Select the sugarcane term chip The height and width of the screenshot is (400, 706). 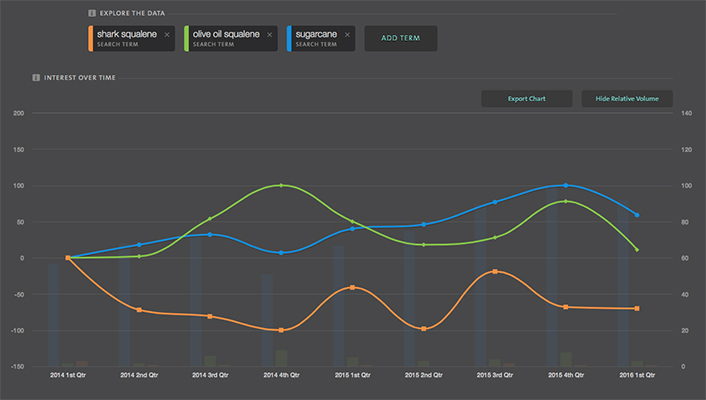point(315,38)
